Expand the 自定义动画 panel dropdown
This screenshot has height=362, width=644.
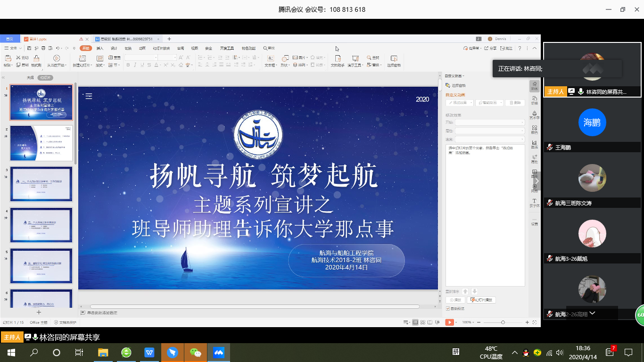coord(455,76)
